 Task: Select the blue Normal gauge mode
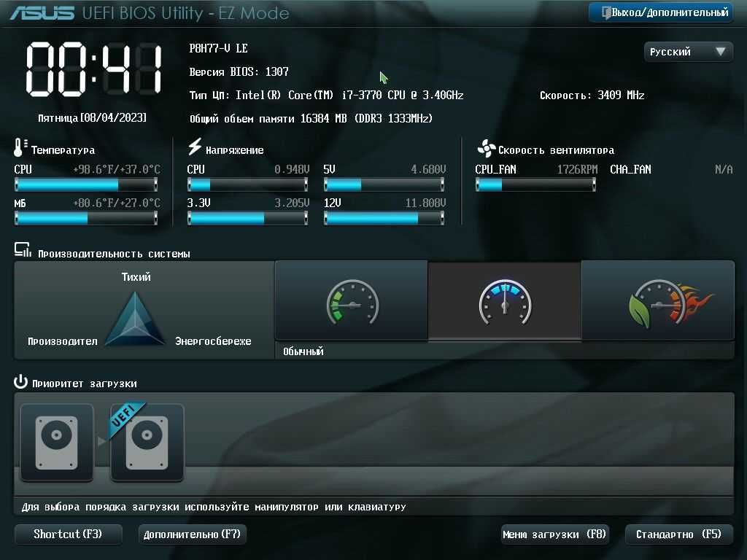505,301
